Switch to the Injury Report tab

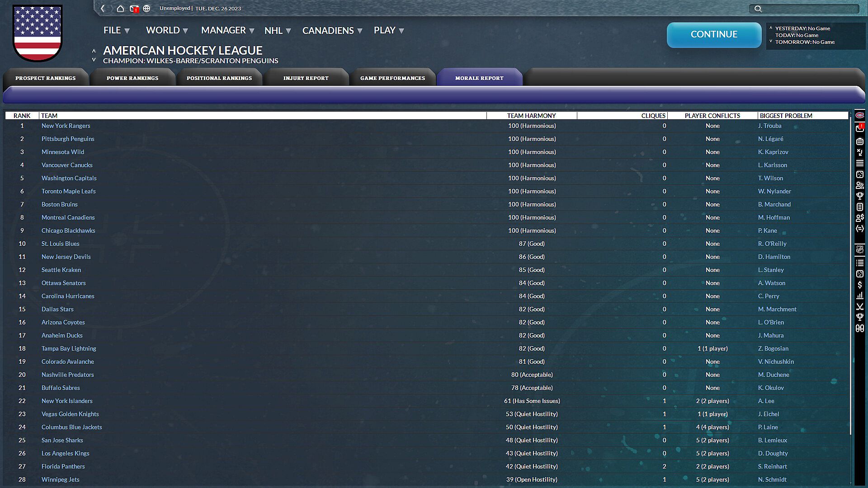click(x=306, y=78)
